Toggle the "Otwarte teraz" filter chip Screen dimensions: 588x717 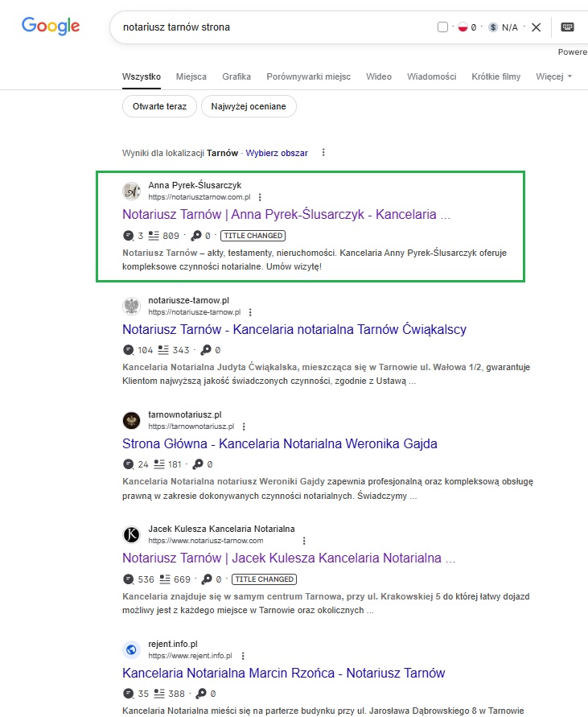[159, 106]
